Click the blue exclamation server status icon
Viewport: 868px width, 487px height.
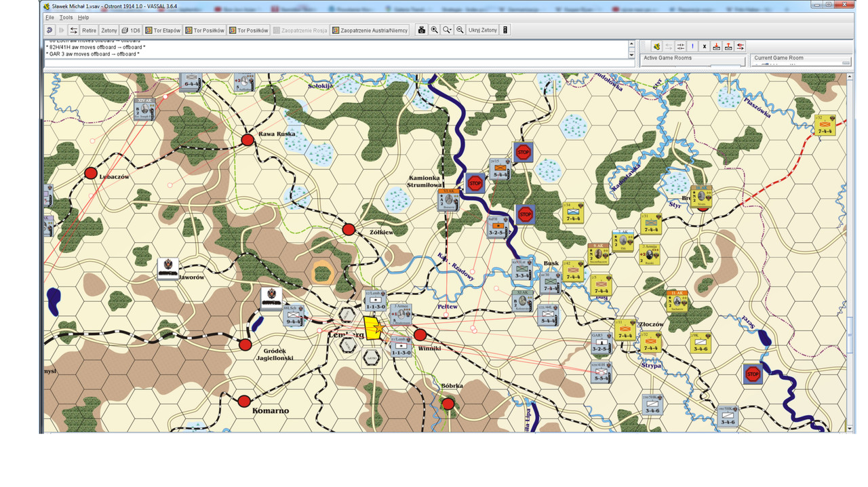(x=692, y=46)
